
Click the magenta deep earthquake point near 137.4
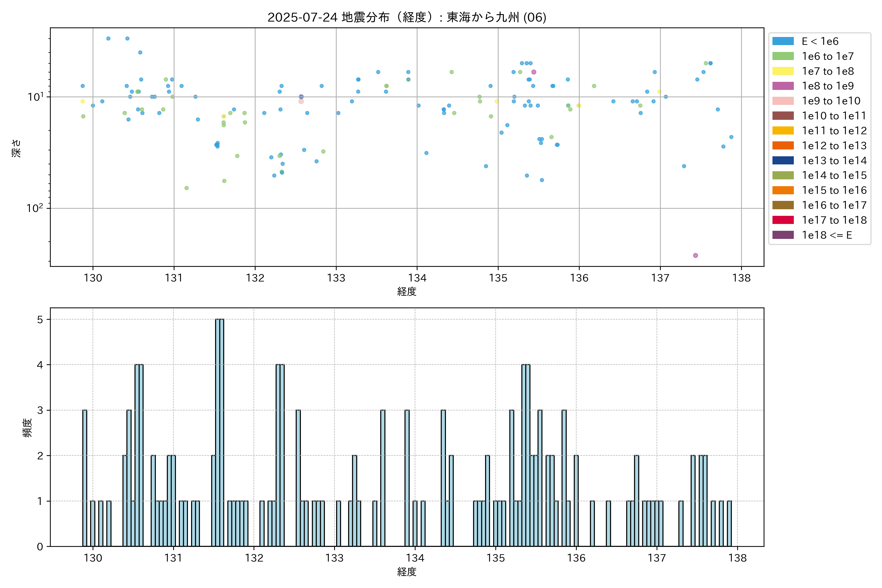pyautogui.click(x=695, y=255)
